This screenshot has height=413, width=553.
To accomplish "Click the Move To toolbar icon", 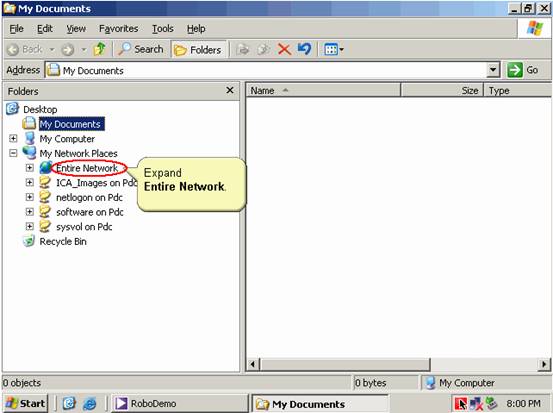I will pyautogui.click(x=243, y=50).
